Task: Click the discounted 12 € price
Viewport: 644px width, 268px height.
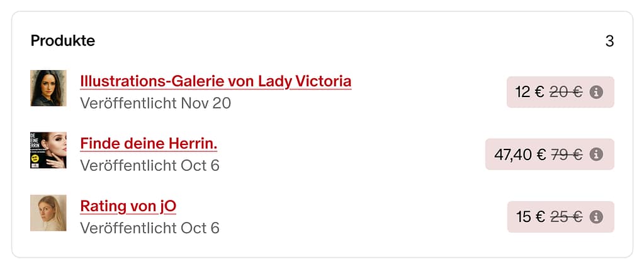Action: click(529, 92)
